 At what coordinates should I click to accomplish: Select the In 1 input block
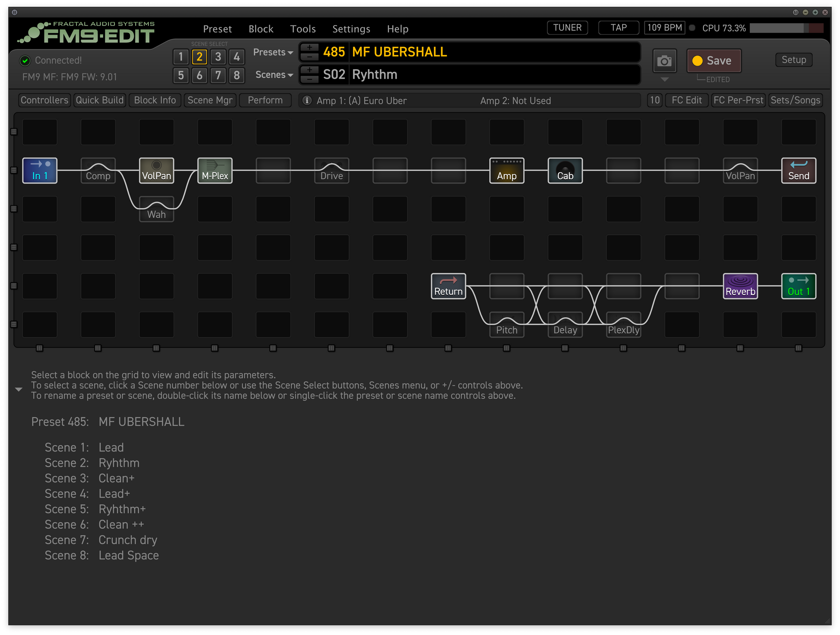[40, 171]
